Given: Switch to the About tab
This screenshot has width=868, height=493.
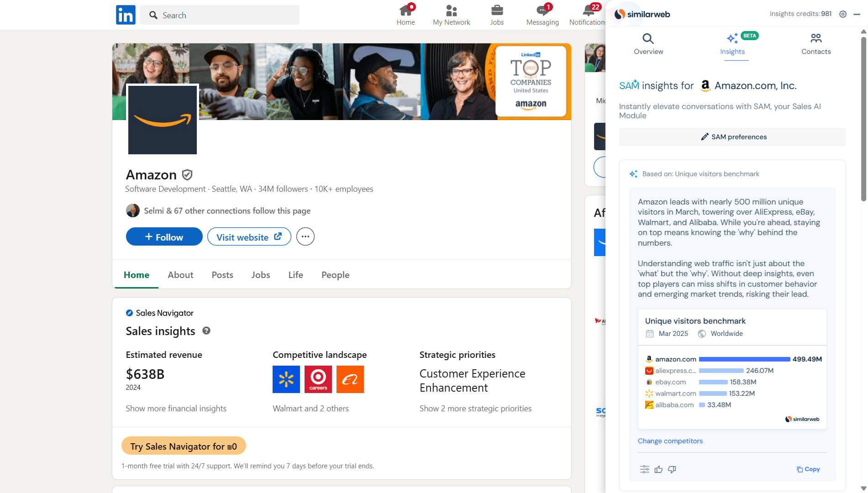Looking at the screenshot, I should [x=180, y=275].
